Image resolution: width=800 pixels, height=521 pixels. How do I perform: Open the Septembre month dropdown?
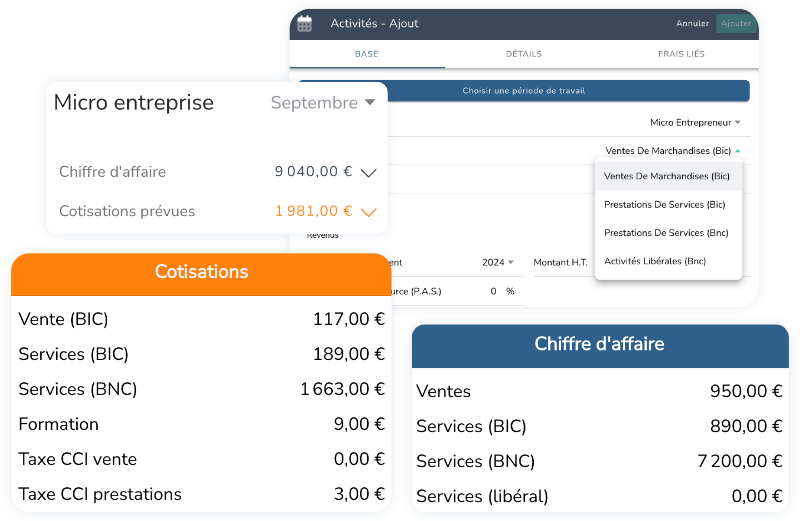pos(323,103)
